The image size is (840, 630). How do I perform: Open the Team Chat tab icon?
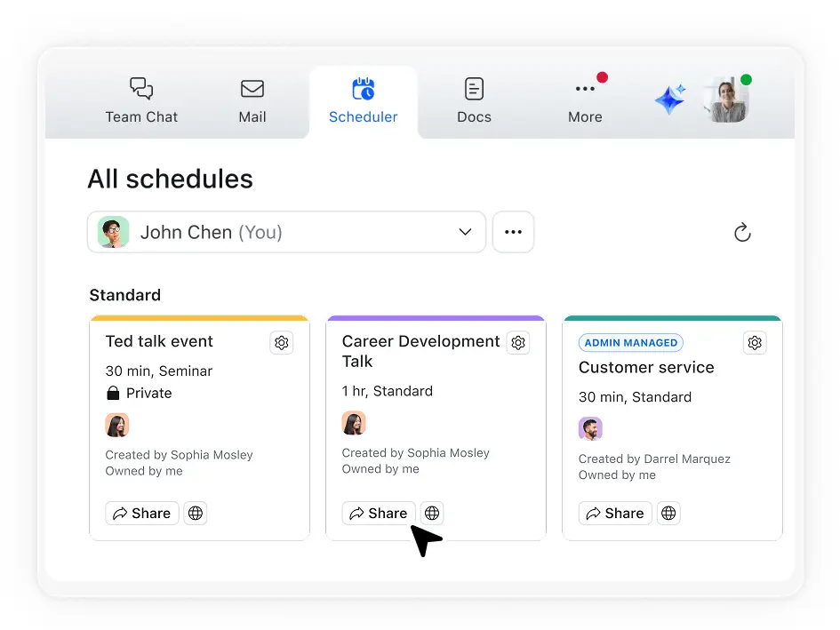(x=141, y=88)
